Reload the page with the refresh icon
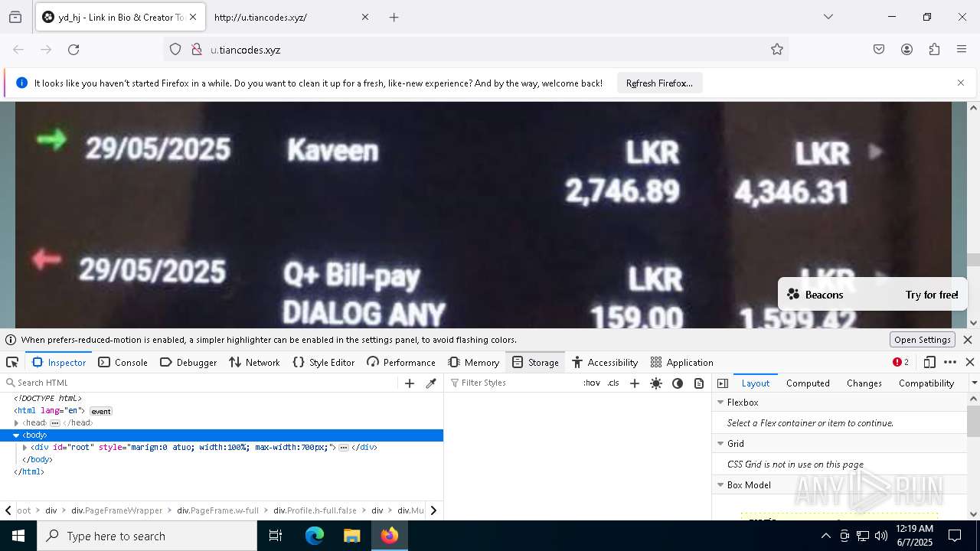This screenshot has height=551, width=980. (x=73, y=50)
